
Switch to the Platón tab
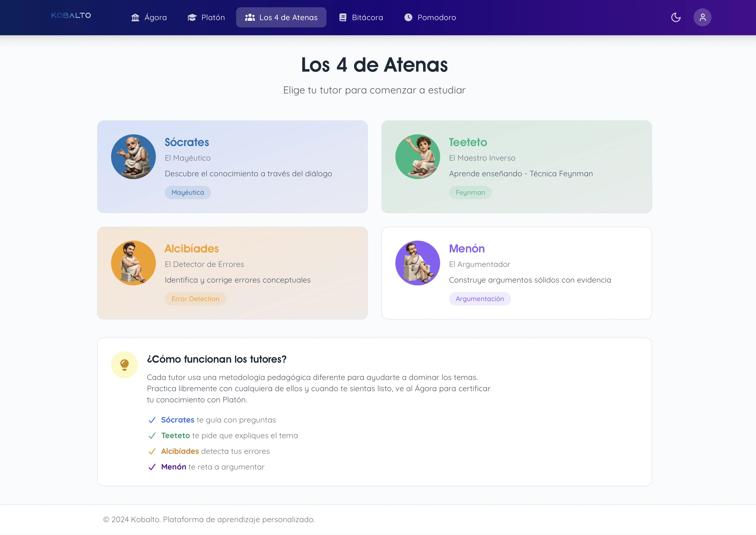(206, 17)
